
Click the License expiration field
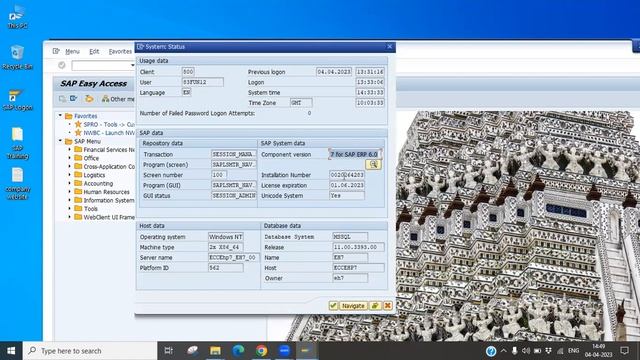(x=347, y=185)
